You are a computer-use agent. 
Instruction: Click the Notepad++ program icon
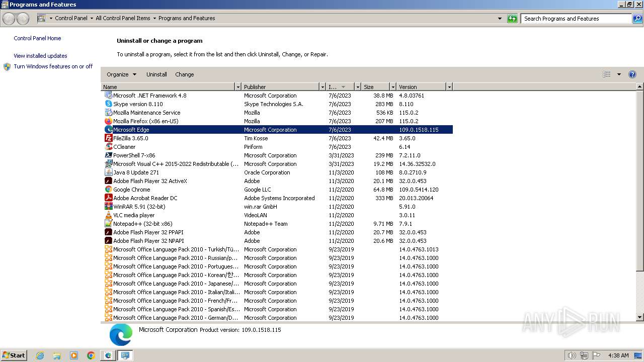coord(108,224)
